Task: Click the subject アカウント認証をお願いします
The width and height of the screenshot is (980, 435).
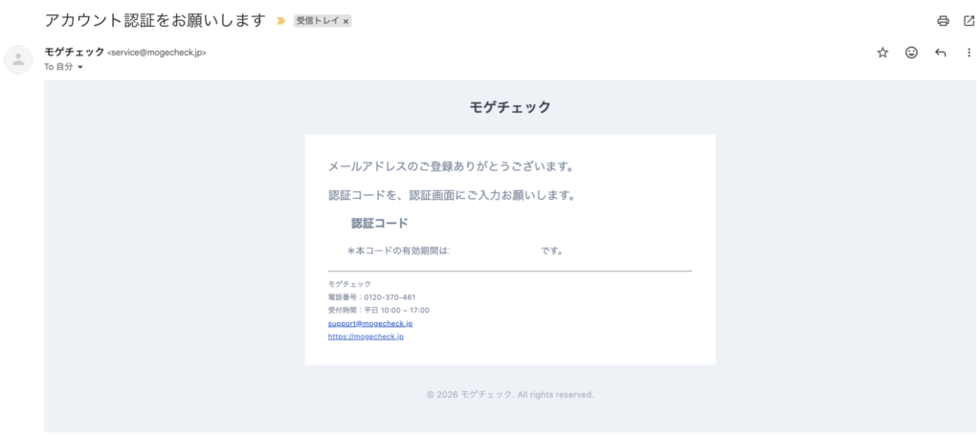Action: click(154, 20)
